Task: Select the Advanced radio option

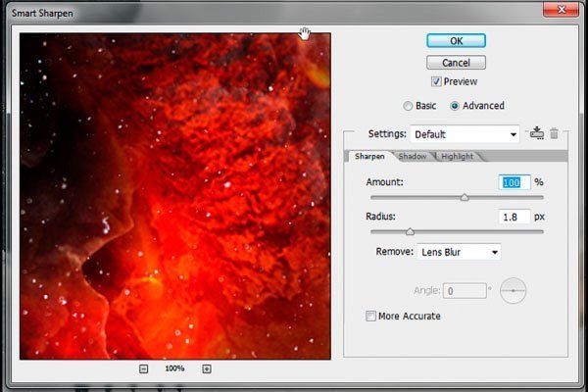Action: pos(454,106)
